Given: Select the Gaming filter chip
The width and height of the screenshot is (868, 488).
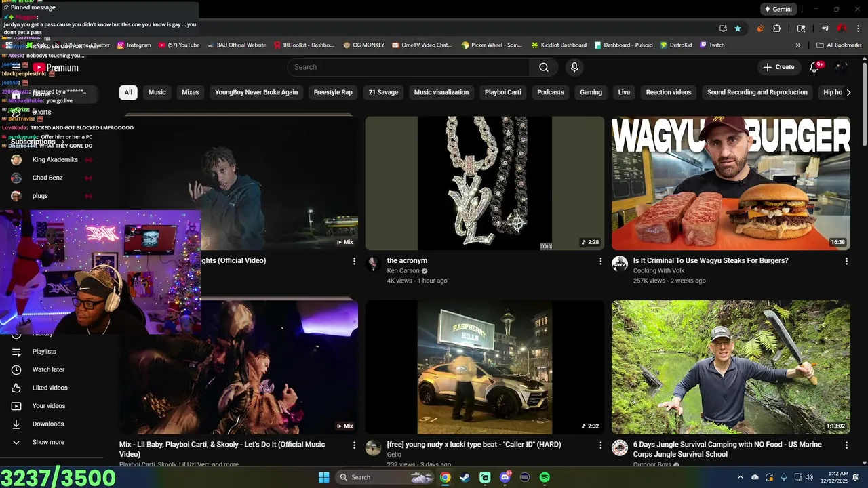Looking at the screenshot, I should click(591, 92).
